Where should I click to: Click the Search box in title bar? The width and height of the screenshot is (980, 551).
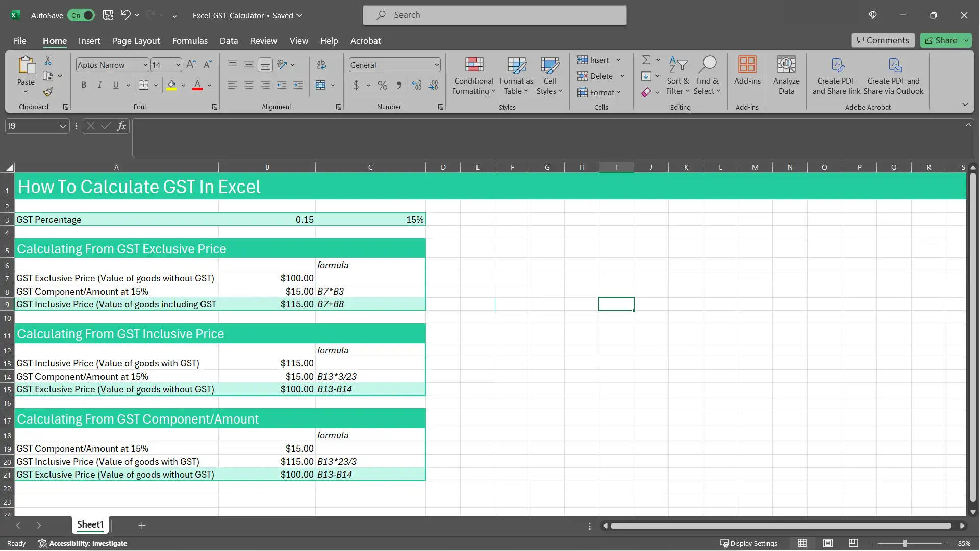494,15
